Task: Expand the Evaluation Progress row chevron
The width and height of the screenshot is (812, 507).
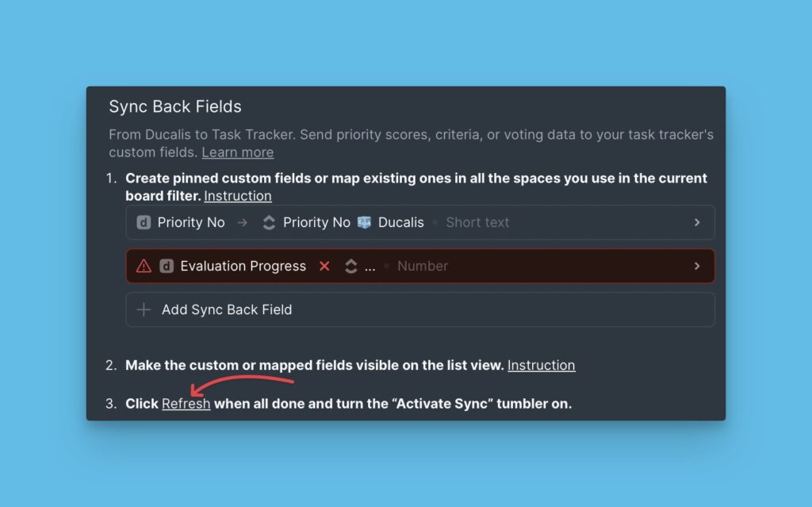Action: click(699, 266)
